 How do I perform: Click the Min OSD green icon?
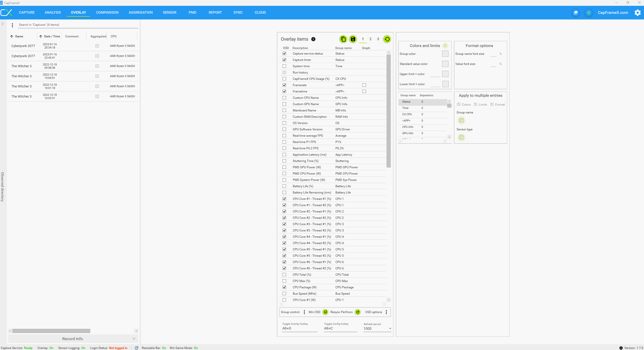326,312
